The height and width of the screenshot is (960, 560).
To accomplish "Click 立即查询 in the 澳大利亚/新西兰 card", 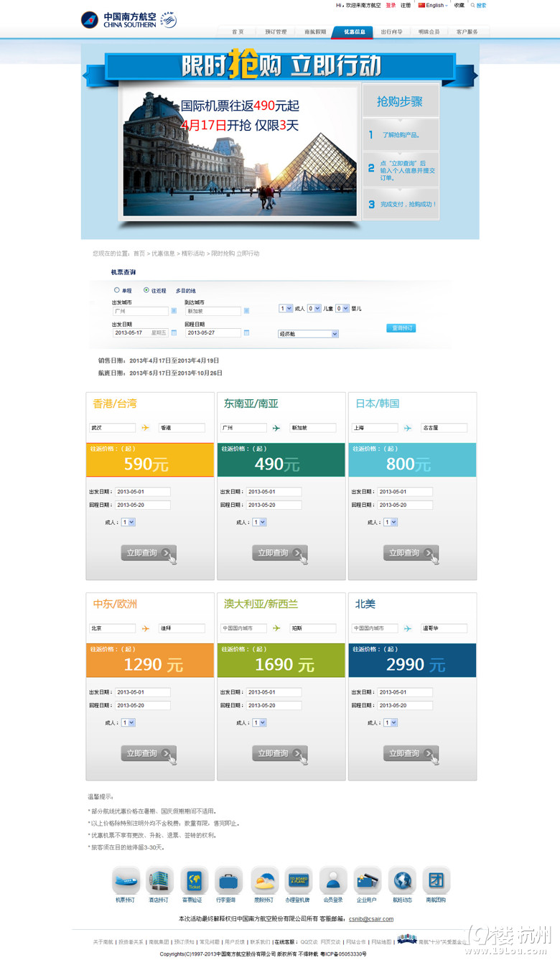I will click(x=280, y=753).
